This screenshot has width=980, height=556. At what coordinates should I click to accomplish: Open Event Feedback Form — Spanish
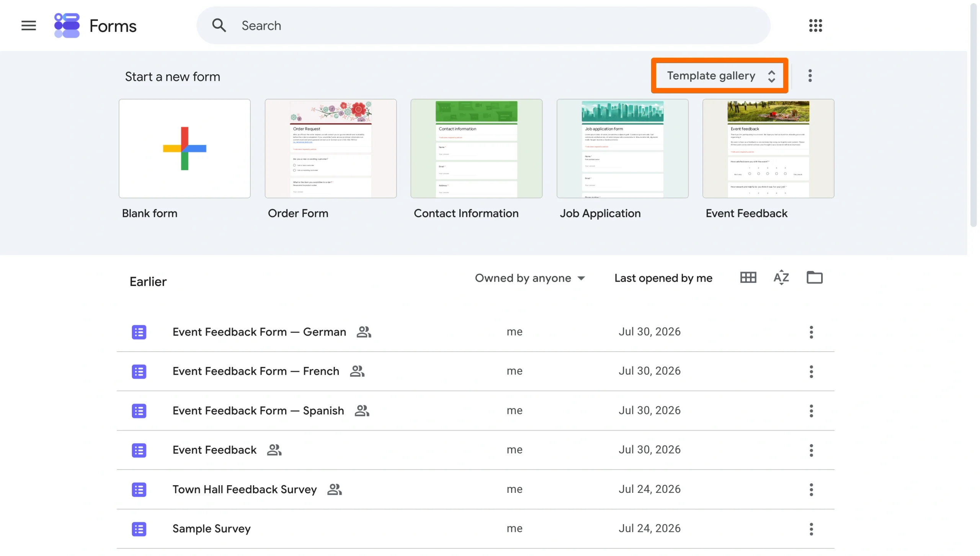coord(258,411)
